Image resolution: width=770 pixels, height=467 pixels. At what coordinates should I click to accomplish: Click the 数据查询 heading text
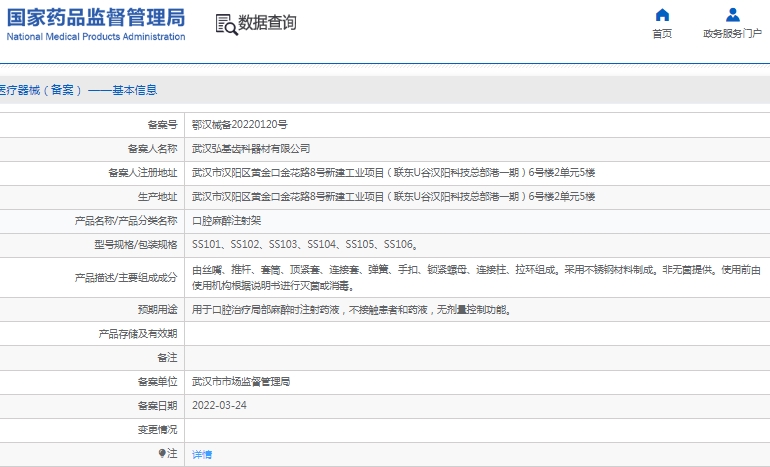click(x=267, y=23)
